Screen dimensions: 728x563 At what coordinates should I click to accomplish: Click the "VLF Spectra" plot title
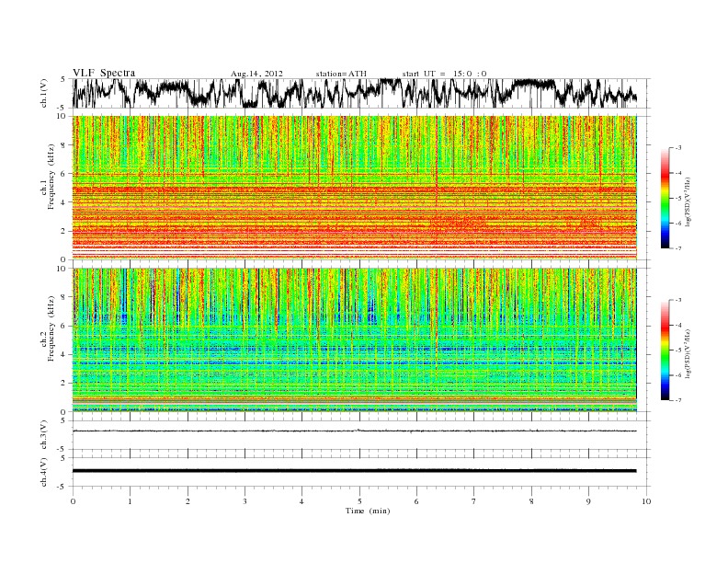pyautogui.click(x=104, y=73)
